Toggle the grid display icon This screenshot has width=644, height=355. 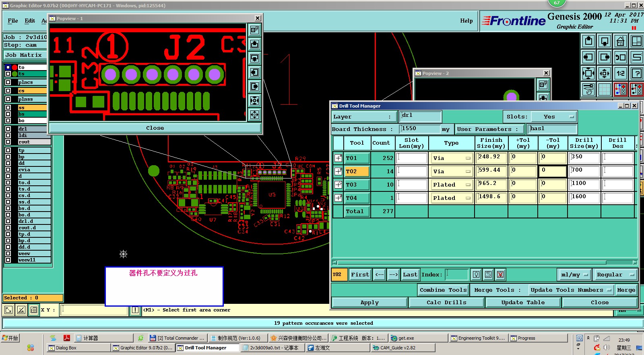tap(605, 89)
